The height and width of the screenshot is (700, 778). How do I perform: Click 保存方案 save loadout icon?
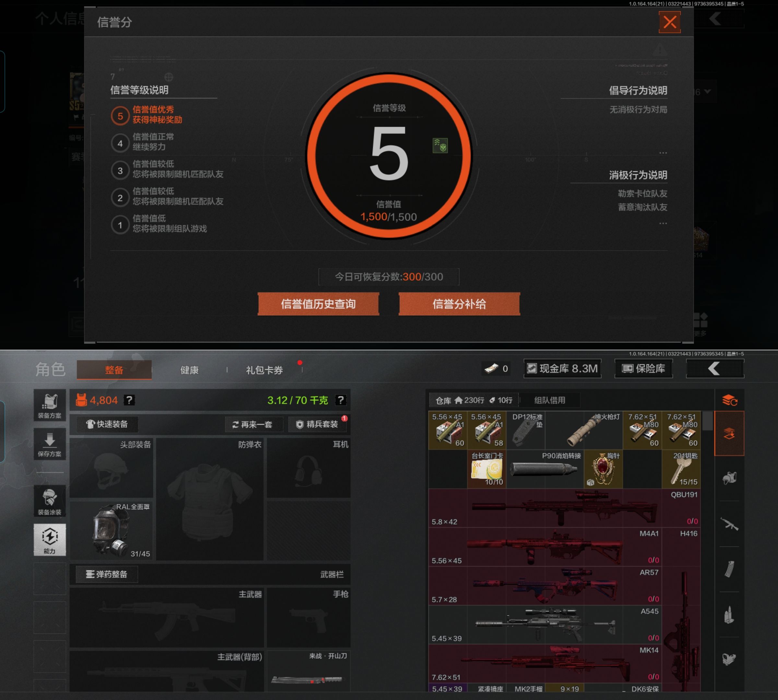click(50, 444)
